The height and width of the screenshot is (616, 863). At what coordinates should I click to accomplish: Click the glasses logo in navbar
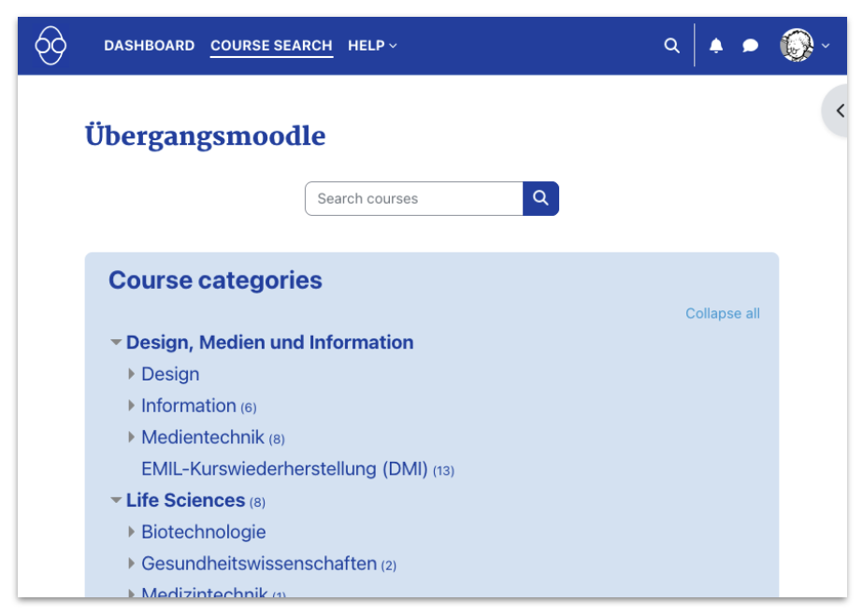[50, 46]
